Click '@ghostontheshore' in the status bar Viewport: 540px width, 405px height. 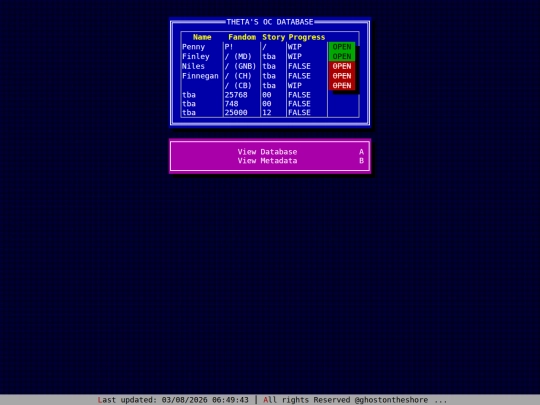[x=391, y=400]
